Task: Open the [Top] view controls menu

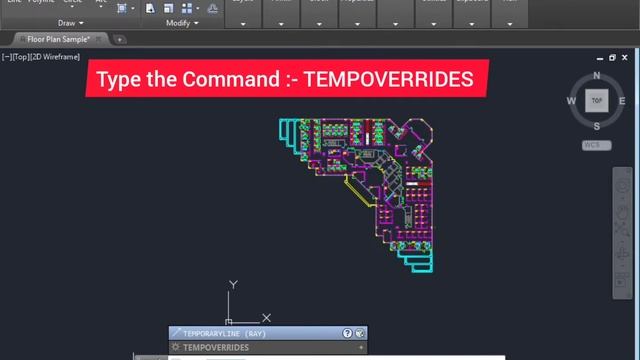Action: 20,57
